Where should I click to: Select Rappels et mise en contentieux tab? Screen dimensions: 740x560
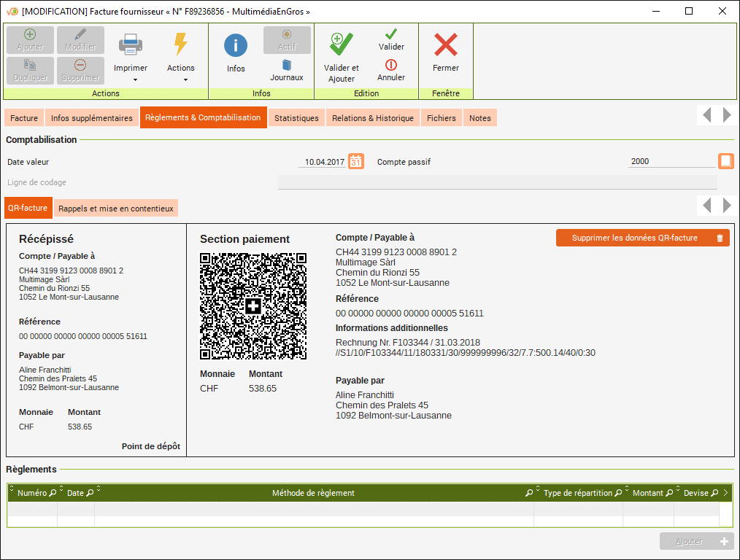coord(116,209)
